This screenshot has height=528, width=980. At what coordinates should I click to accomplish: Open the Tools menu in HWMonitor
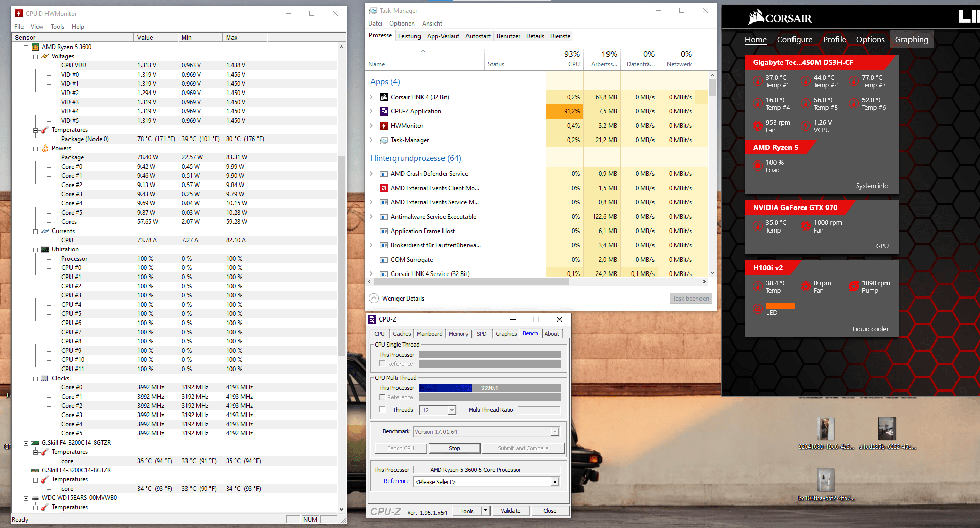[x=58, y=27]
